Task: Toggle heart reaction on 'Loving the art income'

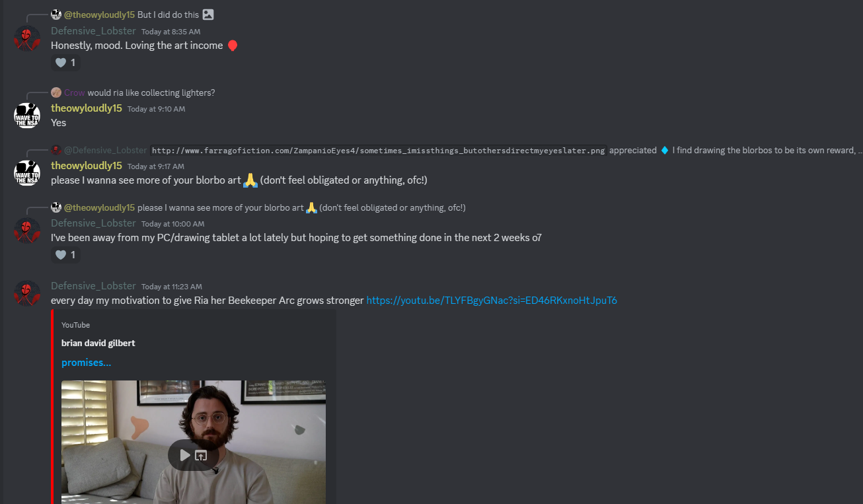Action: point(65,63)
